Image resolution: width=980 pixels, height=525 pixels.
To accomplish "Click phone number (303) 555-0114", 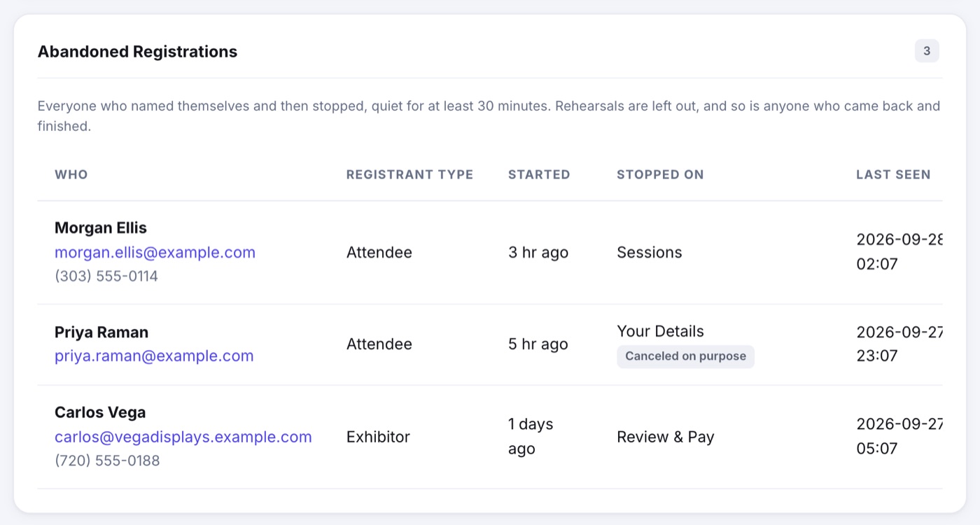I will 106,276.
